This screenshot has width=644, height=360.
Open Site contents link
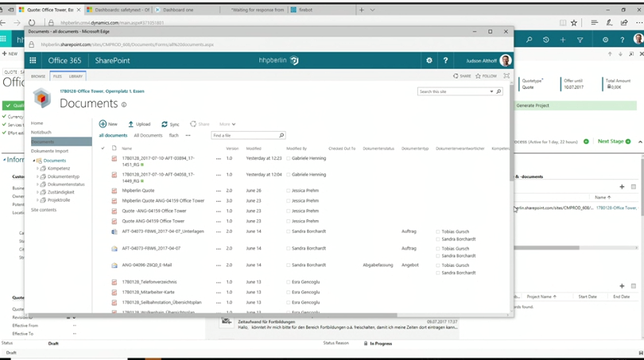coord(44,210)
